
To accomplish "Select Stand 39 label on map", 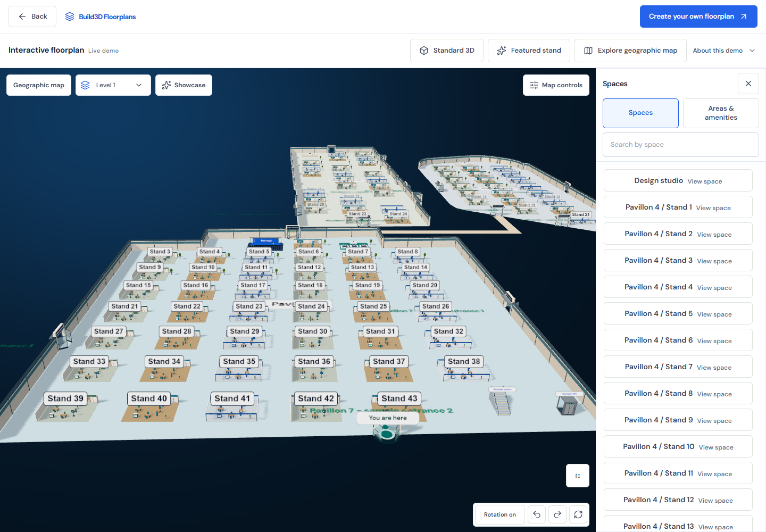I will [x=65, y=398].
